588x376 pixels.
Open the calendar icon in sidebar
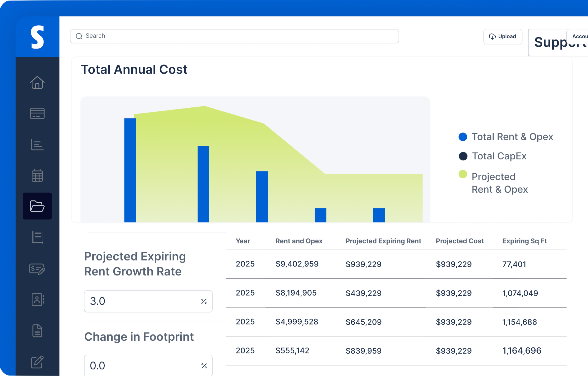pyautogui.click(x=37, y=175)
